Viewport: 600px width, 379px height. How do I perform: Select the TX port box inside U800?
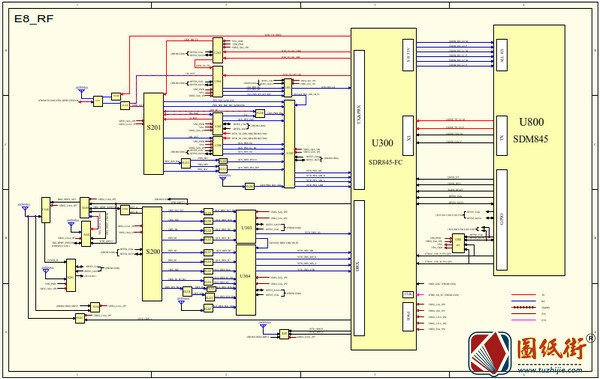[502, 136]
